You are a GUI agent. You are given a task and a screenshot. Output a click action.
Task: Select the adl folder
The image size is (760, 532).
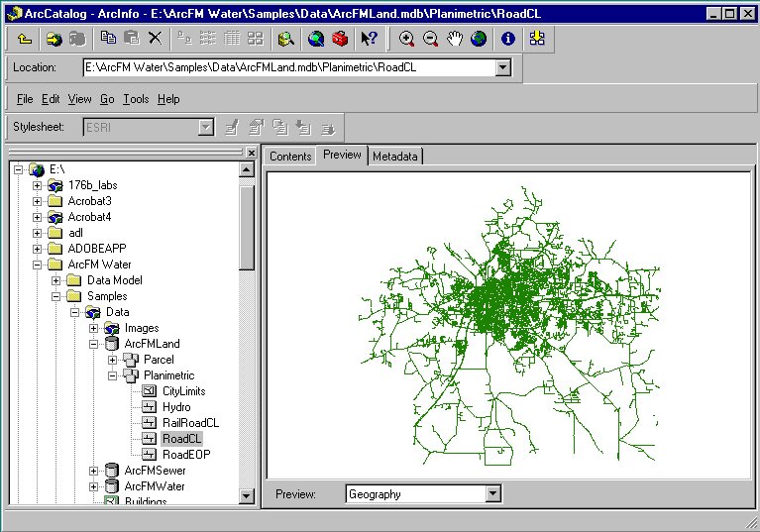[x=75, y=233]
